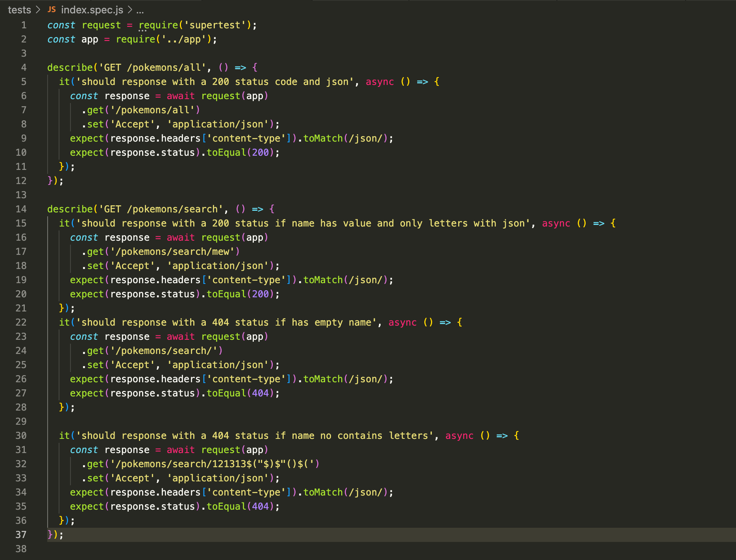Screen dimensions: 736x560
Task: Click the await keyword on line 16
Action: [x=180, y=237]
